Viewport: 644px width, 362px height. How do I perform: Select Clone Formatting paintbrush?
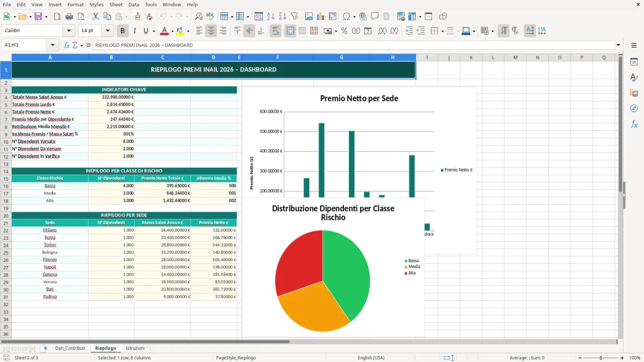pyautogui.click(x=138, y=17)
